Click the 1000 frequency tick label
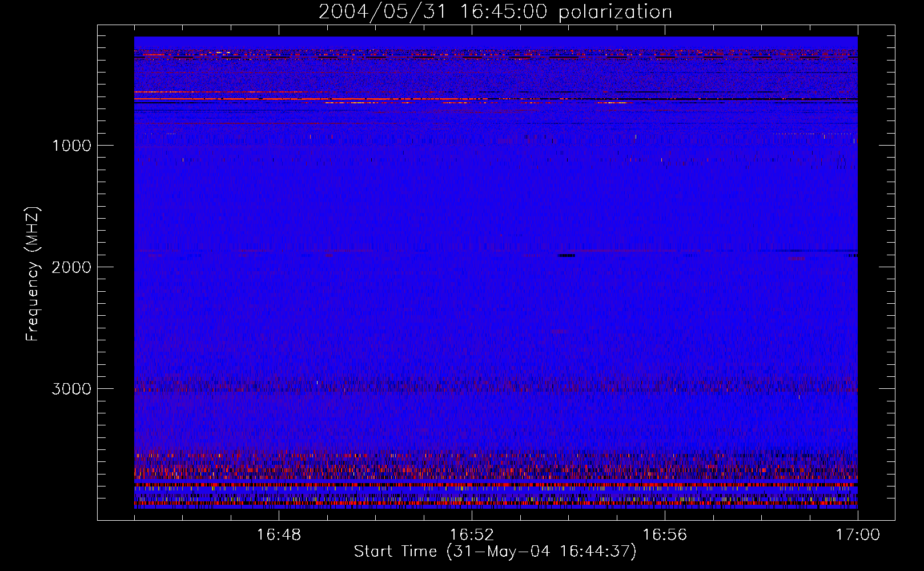The width and height of the screenshot is (924, 571). click(71, 146)
